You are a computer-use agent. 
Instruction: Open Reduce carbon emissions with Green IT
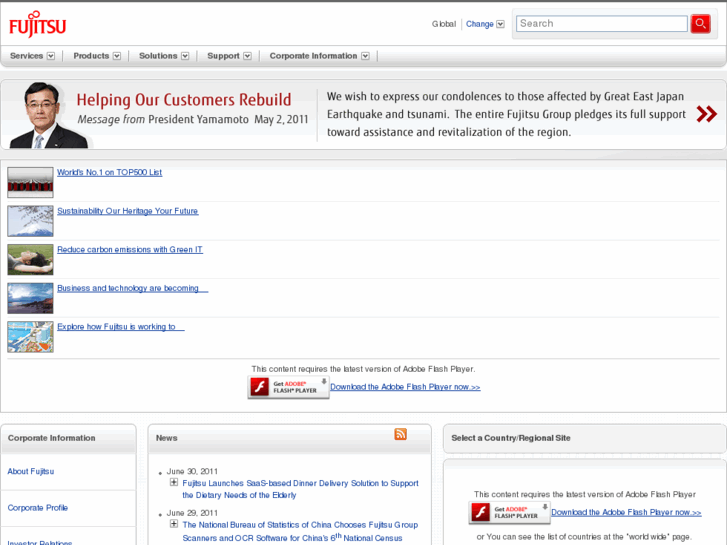130,250
